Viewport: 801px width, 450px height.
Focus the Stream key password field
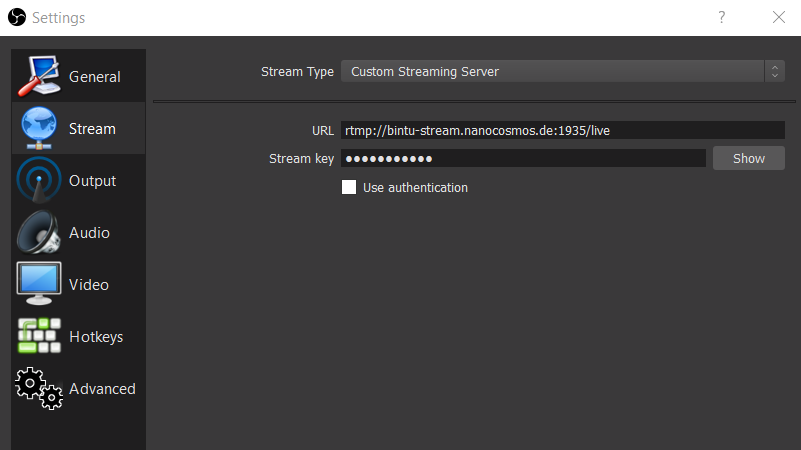pos(523,158)
